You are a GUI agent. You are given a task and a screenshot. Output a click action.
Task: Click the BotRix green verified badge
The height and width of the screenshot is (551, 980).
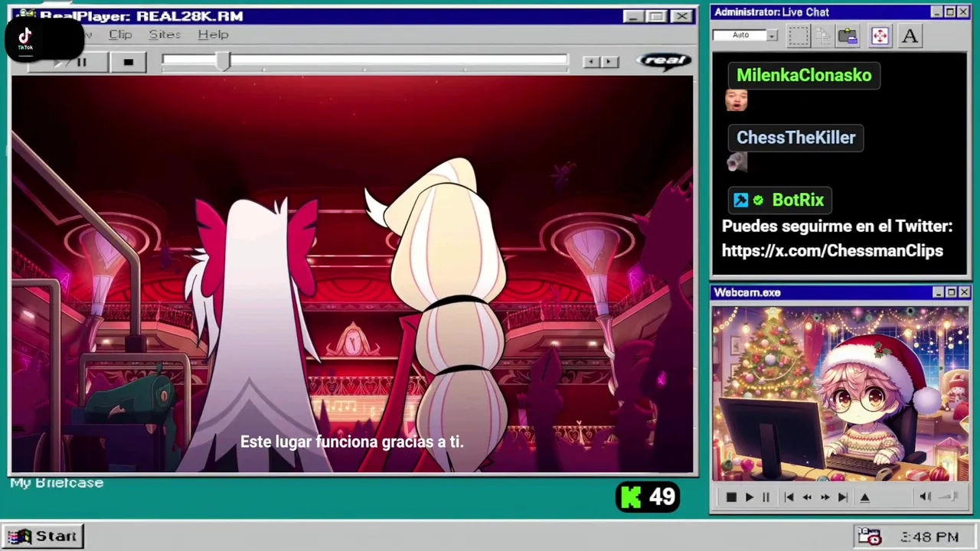(x=758, y=201)
